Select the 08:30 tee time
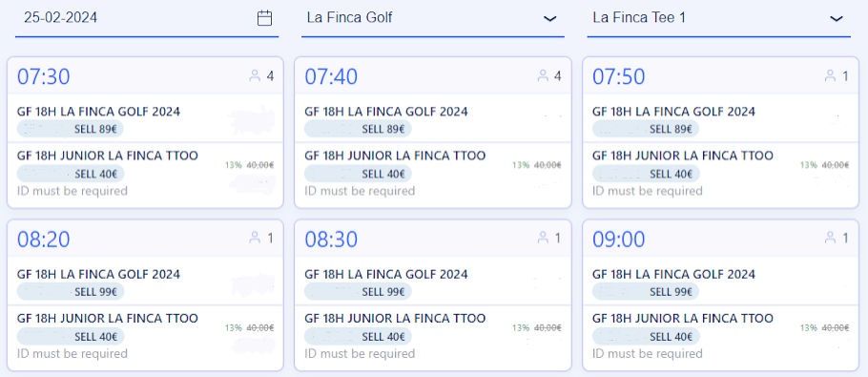Image resolution: width=868 pixels, height=377 pixels. [x=331, y=240]
